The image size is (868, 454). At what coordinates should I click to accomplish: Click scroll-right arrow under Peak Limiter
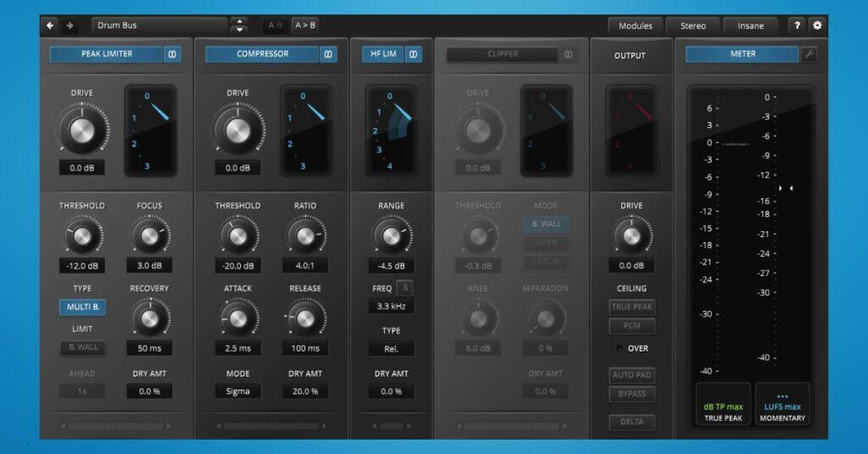169,426
